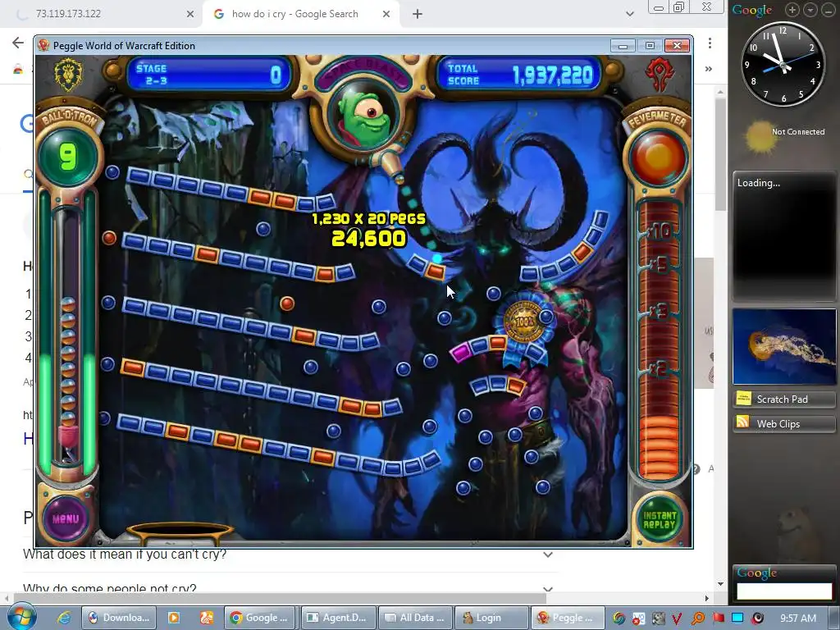Click the Alliance lion crest icon

69,74
